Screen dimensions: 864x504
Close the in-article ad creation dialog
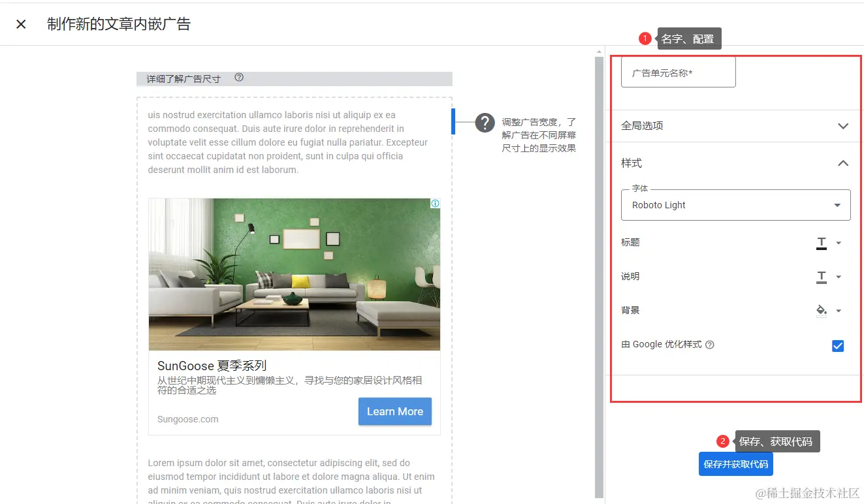(x=21, y=24)
